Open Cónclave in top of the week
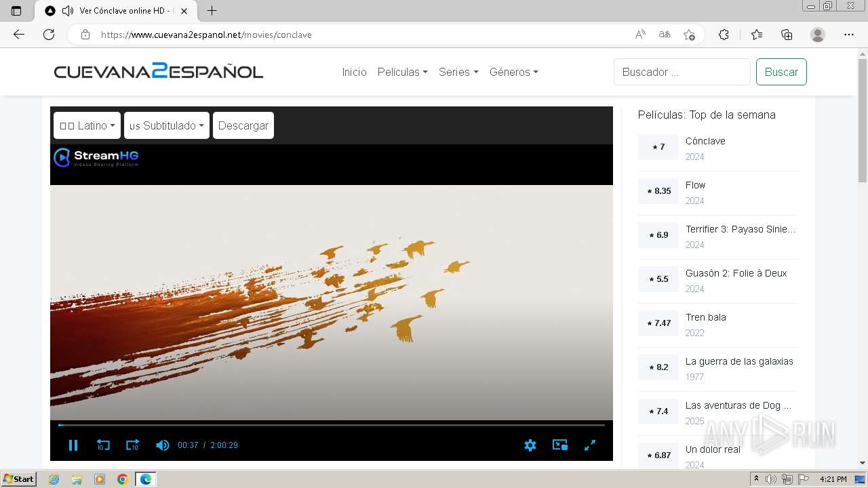 point(705,141)
